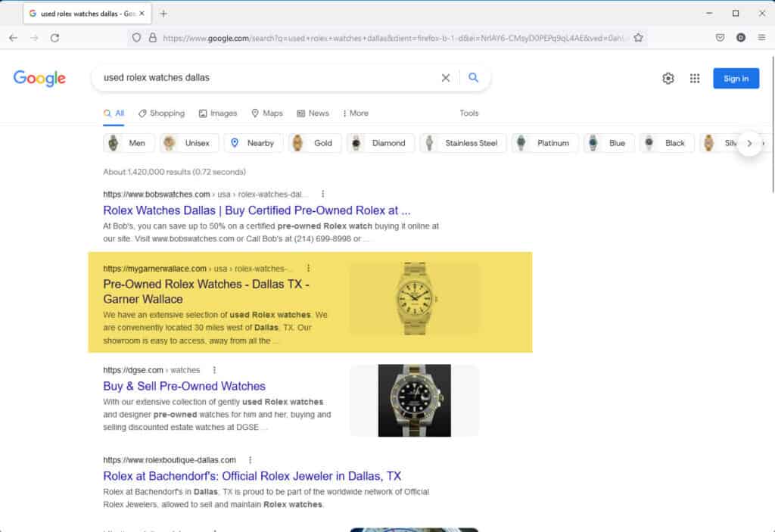The height and width of the screenshot is (532, 775).
Task: Go back using browser back arrow
Action: click(x=14, y=38)
